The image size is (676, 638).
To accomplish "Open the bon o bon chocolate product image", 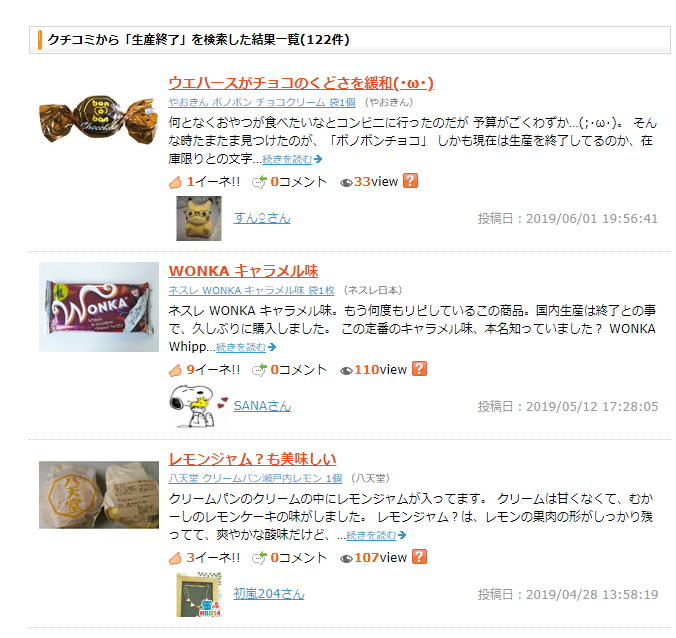I will pyautogui.click(x=99, y=119).
